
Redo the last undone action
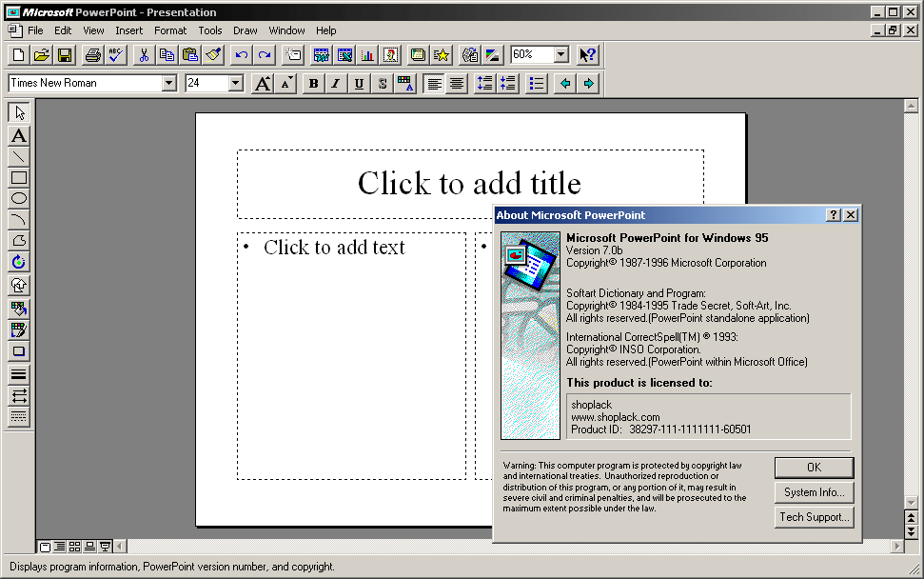[265, 55]
